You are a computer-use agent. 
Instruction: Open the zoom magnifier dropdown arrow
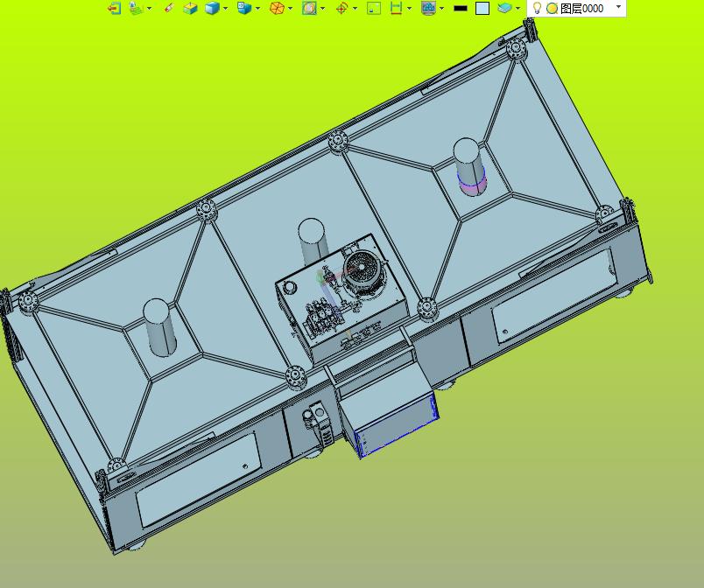[323, 8]
